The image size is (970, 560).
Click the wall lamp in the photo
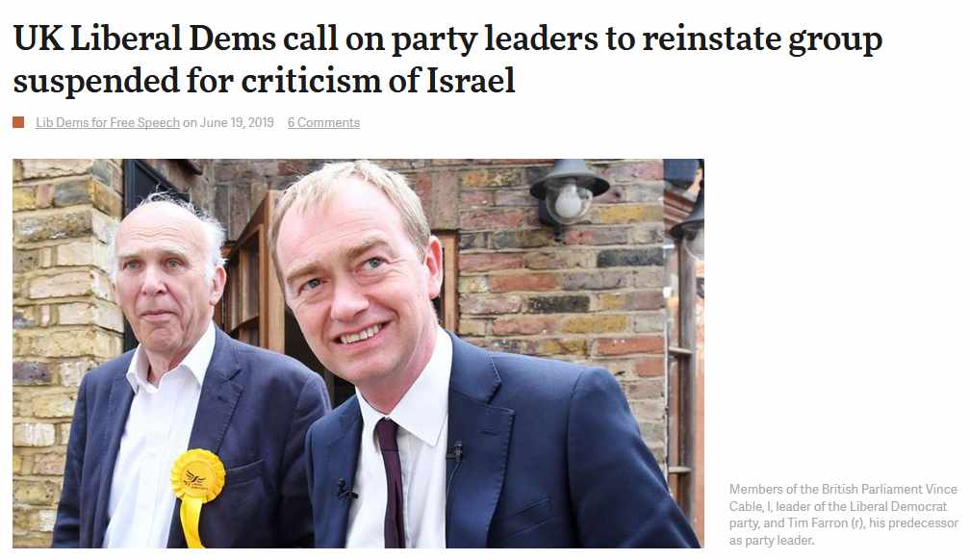coord(569,191)
